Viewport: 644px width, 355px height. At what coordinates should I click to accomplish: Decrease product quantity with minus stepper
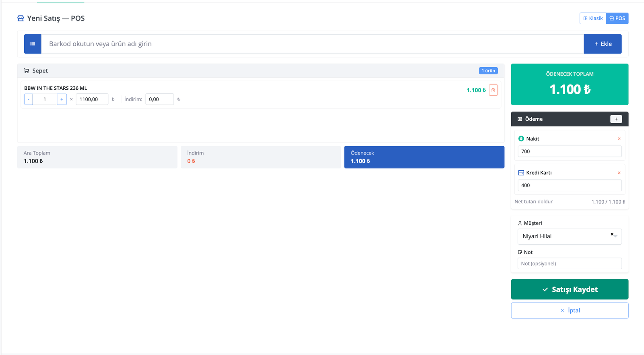pyautogui.click(x=29, y=99)
